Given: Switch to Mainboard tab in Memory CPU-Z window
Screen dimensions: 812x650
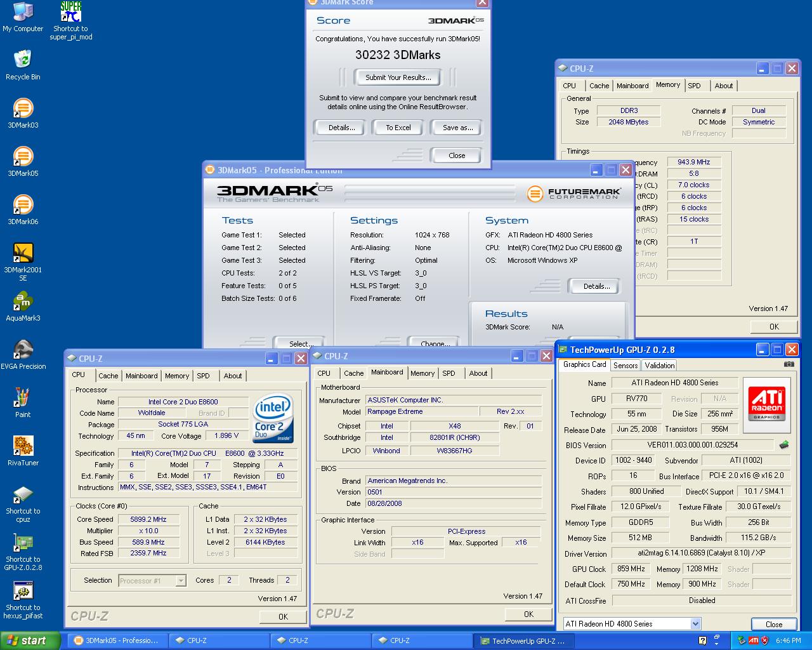Looking at the screenshot, I should [632, 86].
